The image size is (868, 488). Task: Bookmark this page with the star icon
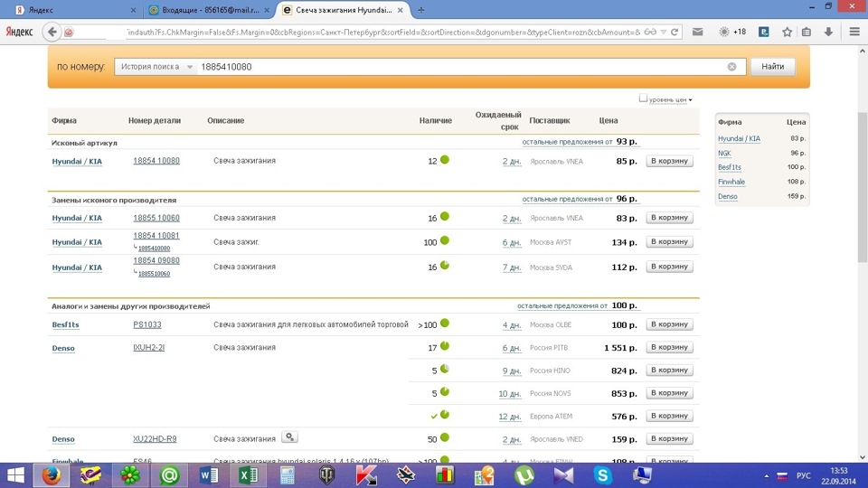[787, 33]
